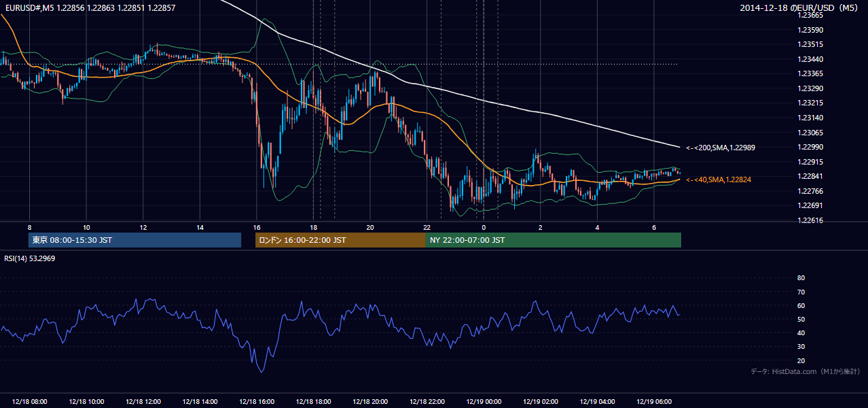
Task: Select the 200 SMA label 1.22989
Action: coord(721,148)
